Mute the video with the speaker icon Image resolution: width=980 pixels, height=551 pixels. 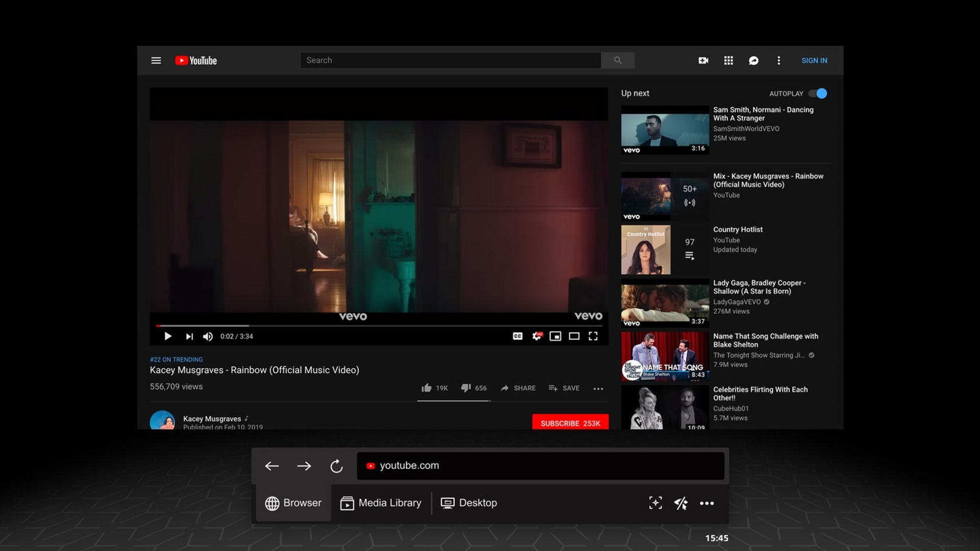[208, 336]
